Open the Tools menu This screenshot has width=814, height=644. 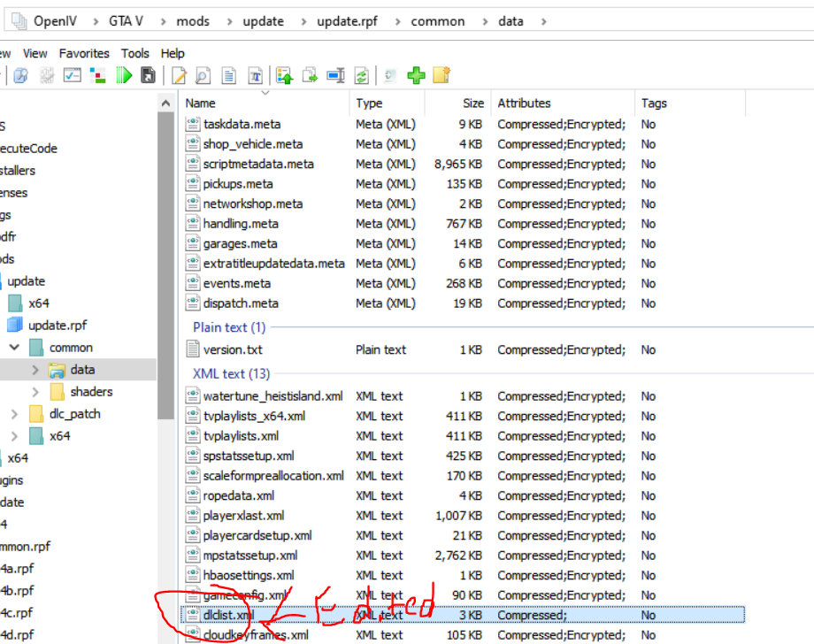(135, 53)
